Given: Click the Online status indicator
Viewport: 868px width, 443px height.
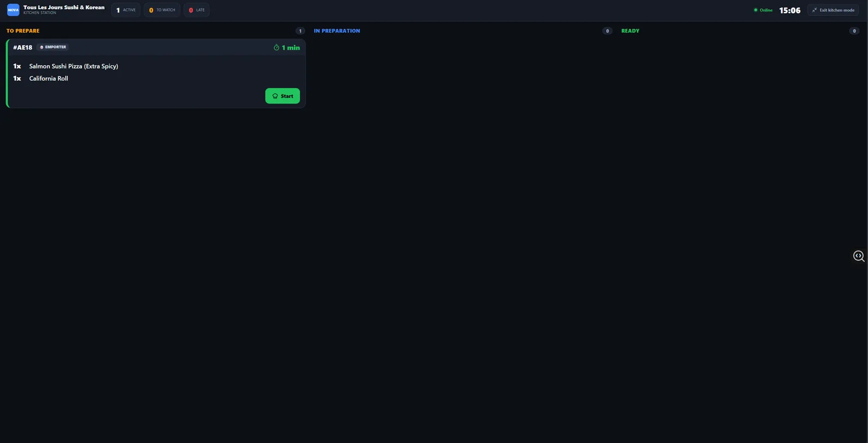Looking at the screenshot, I should [763, 10].
